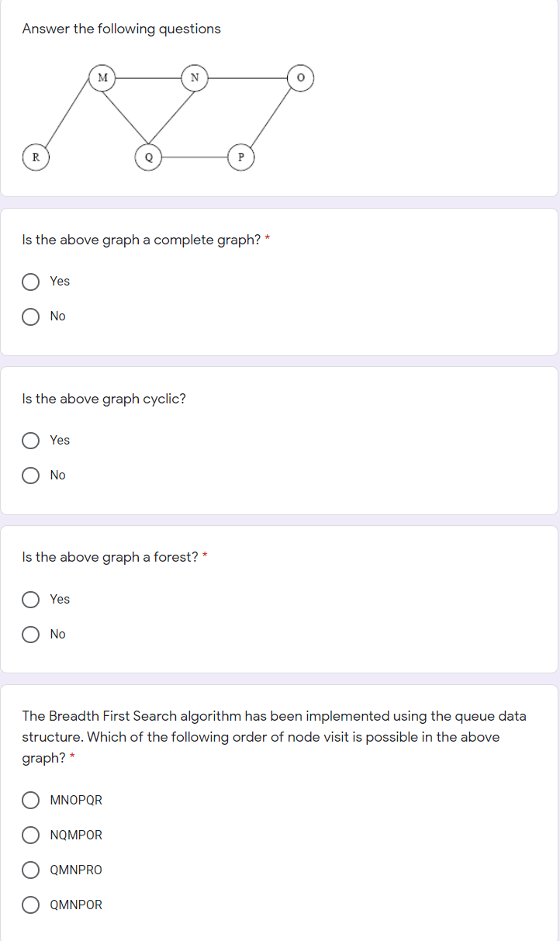
Task: Choose Yes for cyclic graph question
Action: (31, 441)
